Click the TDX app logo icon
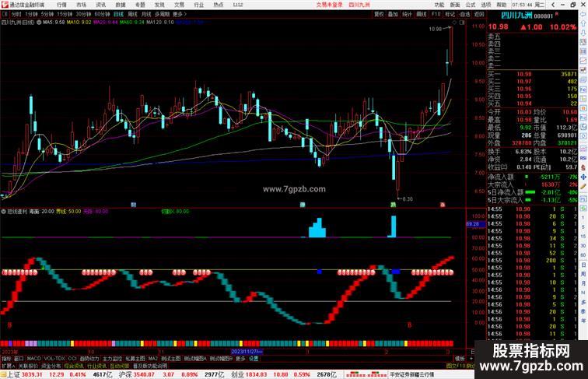This screenshot has width=588, height=379. 5,5
